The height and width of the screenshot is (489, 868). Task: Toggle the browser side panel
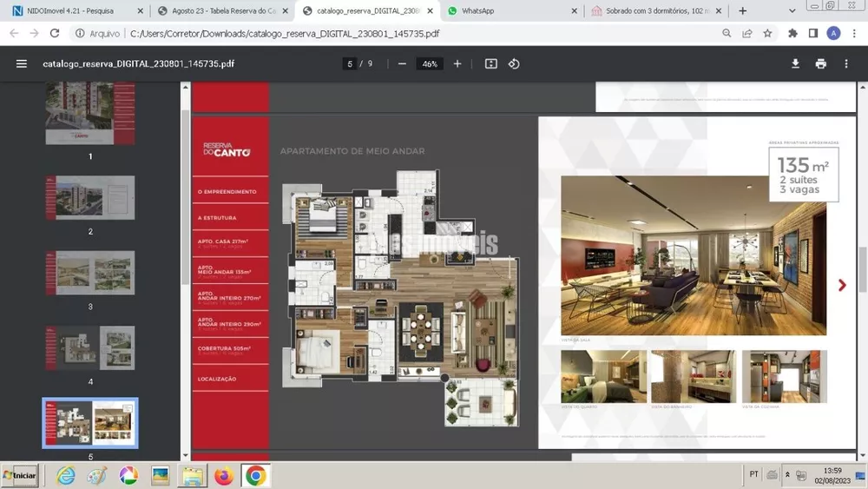(812, 33)
